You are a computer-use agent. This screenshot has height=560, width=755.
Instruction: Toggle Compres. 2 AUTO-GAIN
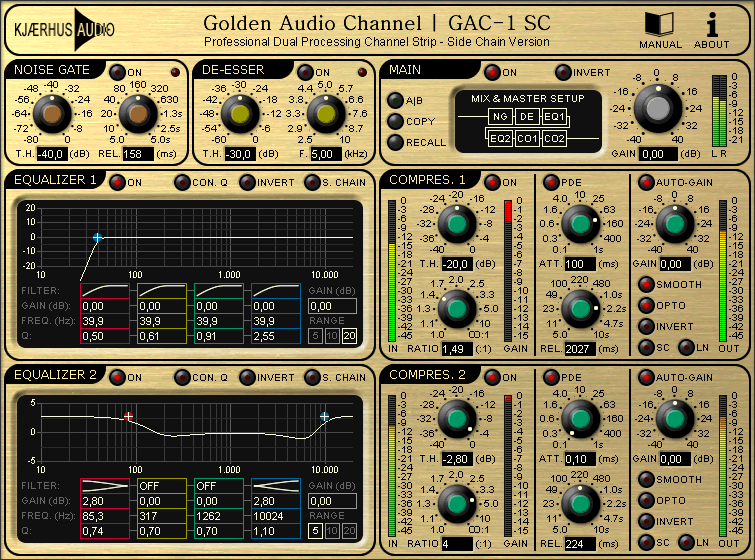(646, 378)
